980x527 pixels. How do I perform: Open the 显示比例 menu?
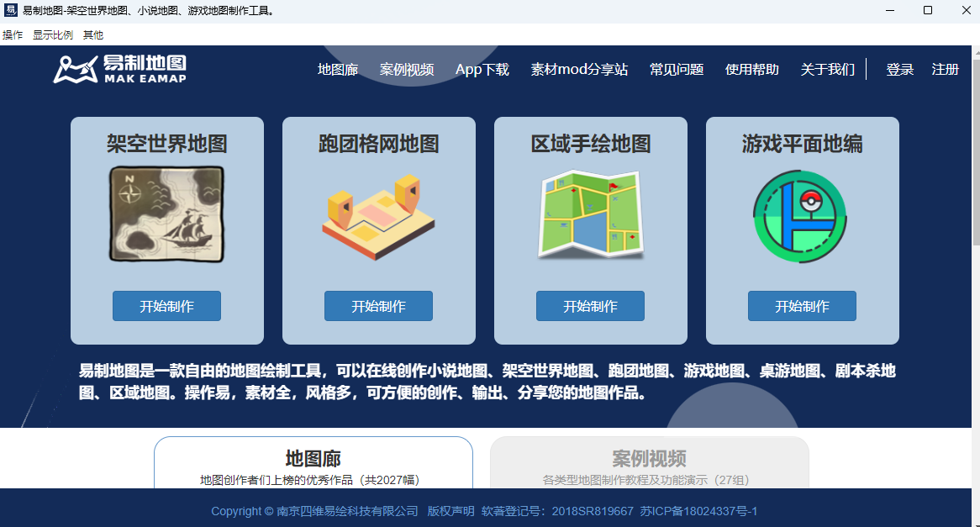(x=53, y=35)
